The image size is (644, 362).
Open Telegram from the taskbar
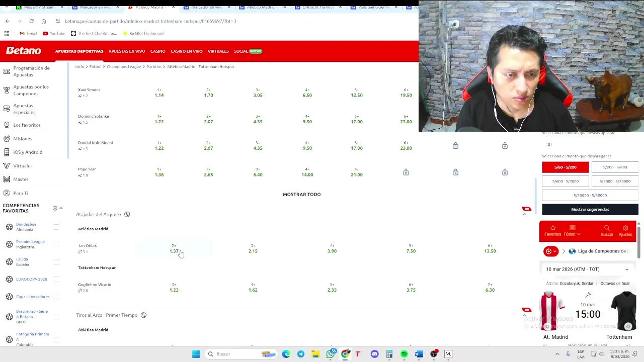(301, 354)
